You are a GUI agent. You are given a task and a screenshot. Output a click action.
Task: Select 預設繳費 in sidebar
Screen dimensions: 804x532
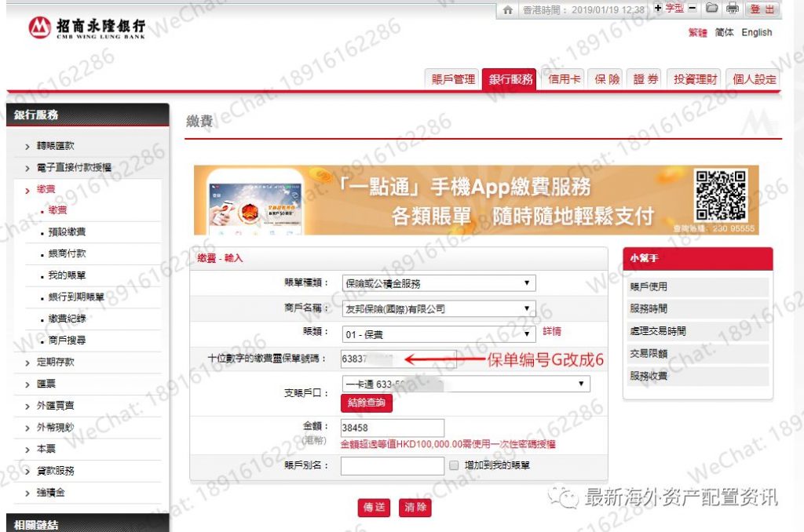point(67,232)
